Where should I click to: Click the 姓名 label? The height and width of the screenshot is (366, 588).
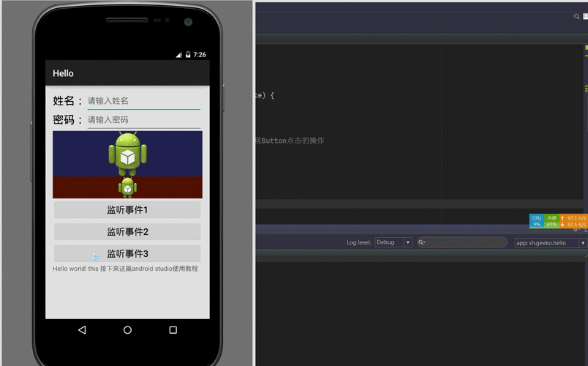point(67,101)
